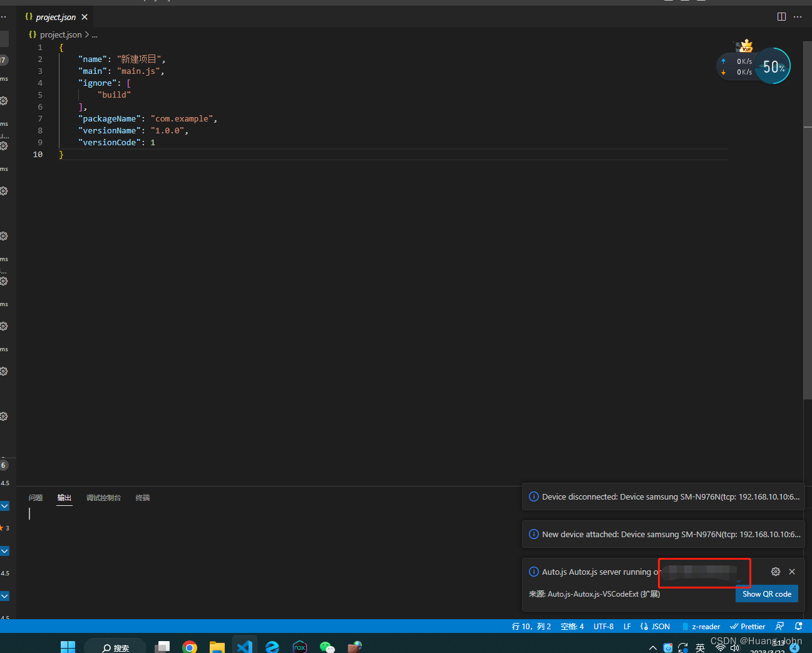This screenshot has height=653, width=812.
Task: Select the Device disconnected notification
Action: coord(664,497)
